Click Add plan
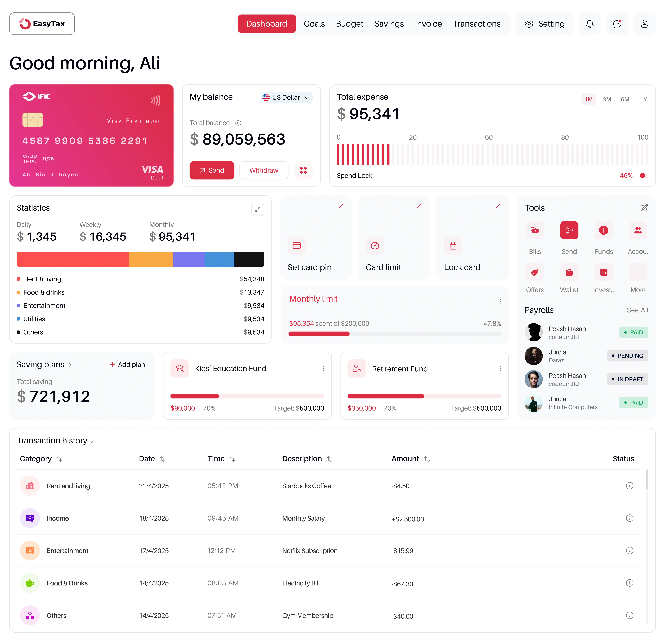Image resolution: width=665 pixels, height=644 pixels. [x=128, y=365]
